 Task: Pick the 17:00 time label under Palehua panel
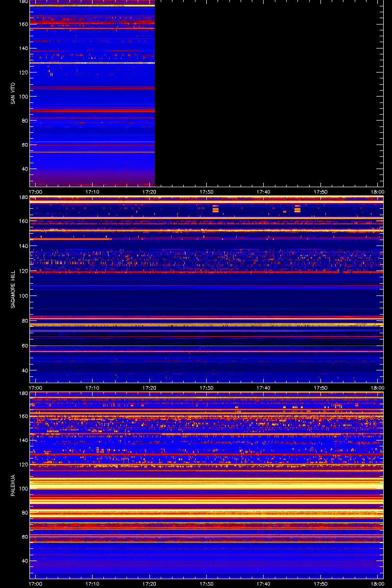coord(35,584)
